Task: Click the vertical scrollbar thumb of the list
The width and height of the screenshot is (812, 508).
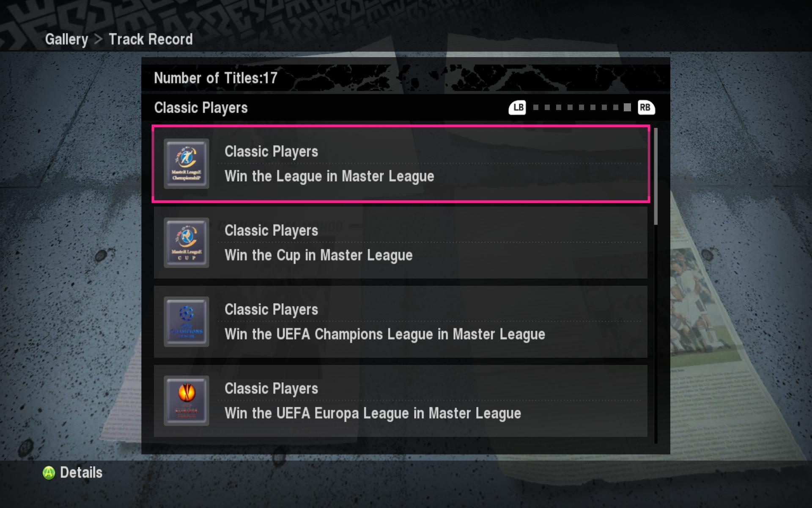Action: coord(656,177)
